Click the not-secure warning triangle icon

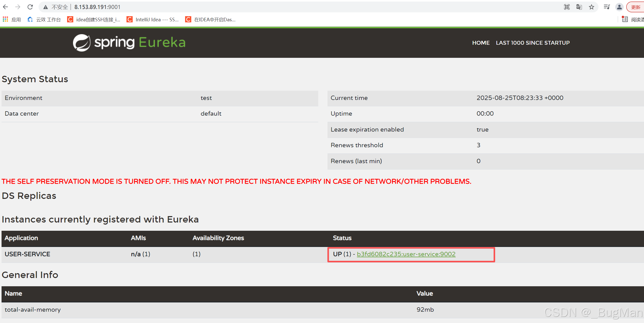46,7
